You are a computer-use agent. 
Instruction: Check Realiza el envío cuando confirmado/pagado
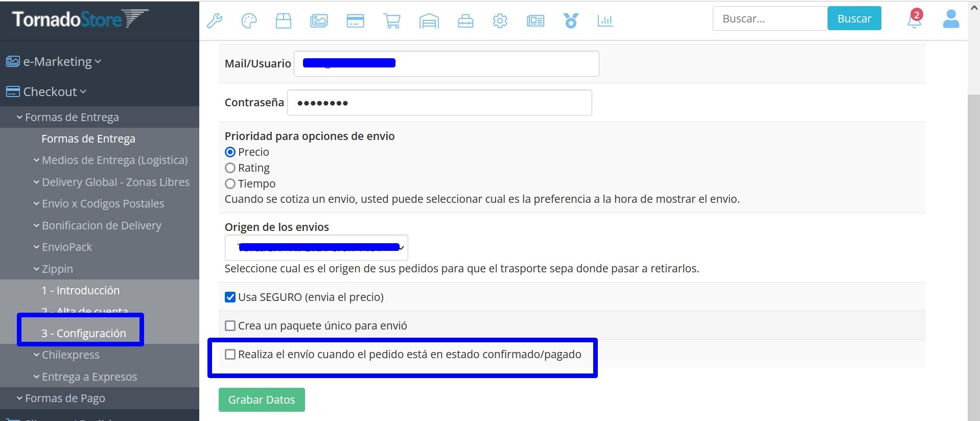pyautogui.click(x=230, y=355)
